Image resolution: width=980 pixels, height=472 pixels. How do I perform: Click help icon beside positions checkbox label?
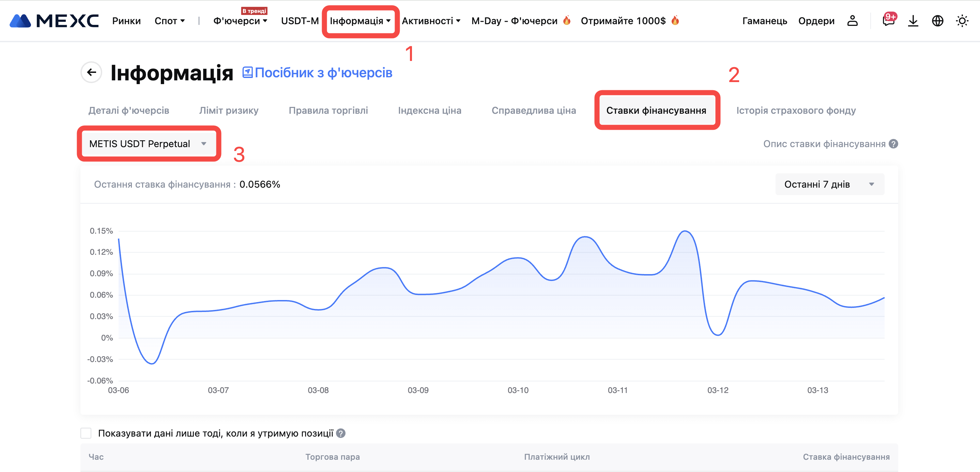point(341,433)
